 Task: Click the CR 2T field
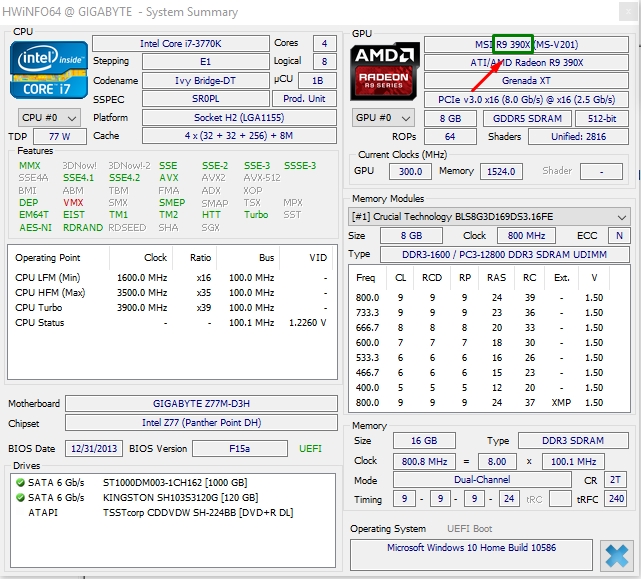pyautogui.click(x=615, y=480)
